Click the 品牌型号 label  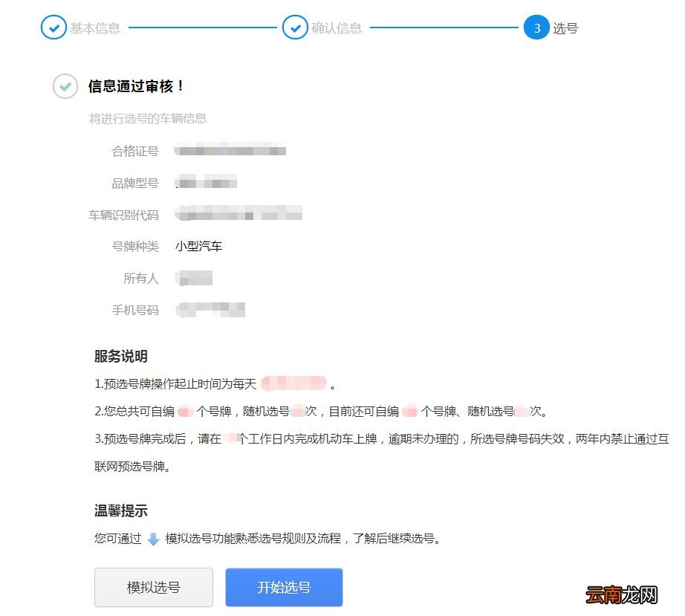[x=135, y=183]
